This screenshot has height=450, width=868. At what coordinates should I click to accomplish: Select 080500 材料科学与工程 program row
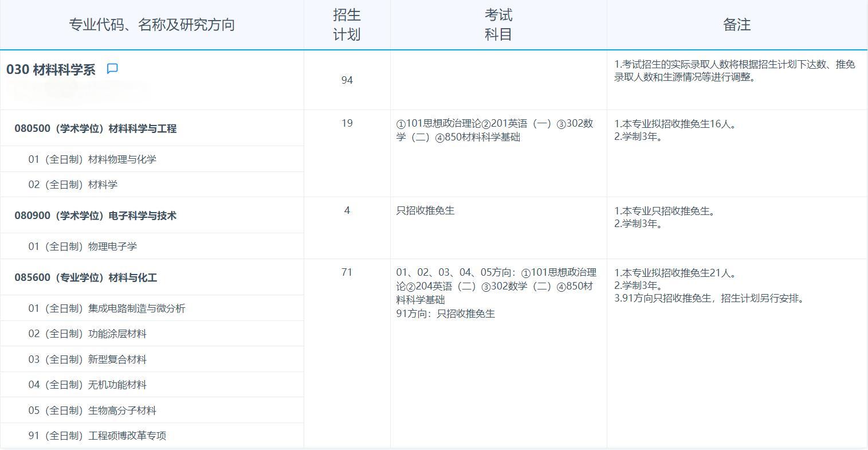[95, 128]
